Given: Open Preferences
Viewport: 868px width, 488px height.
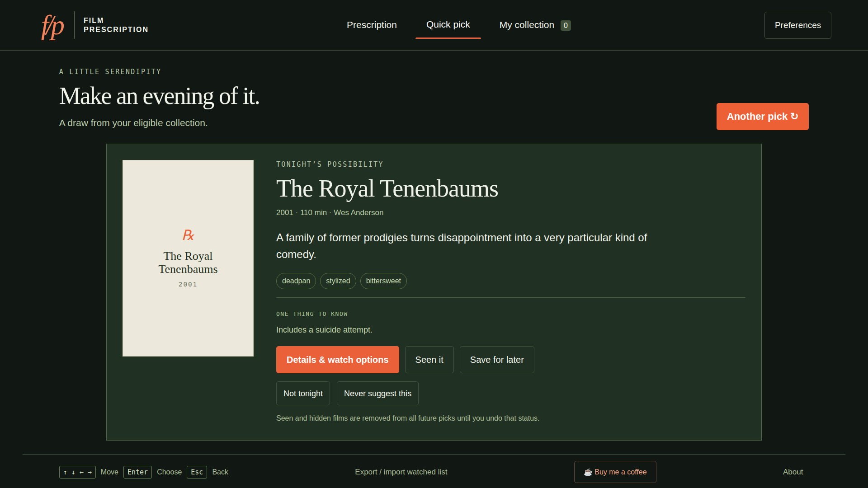Looking at the screenshot, I should click(x=797, y=25).
